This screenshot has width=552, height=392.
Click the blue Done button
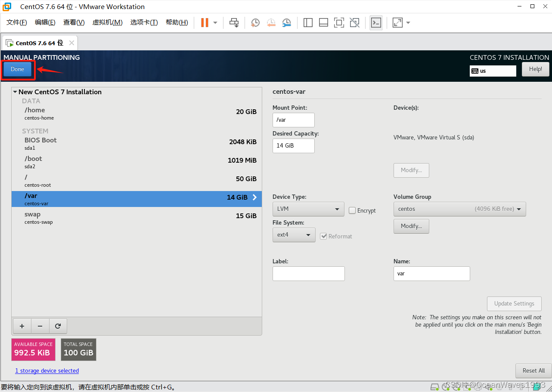(x=17, y=69)
